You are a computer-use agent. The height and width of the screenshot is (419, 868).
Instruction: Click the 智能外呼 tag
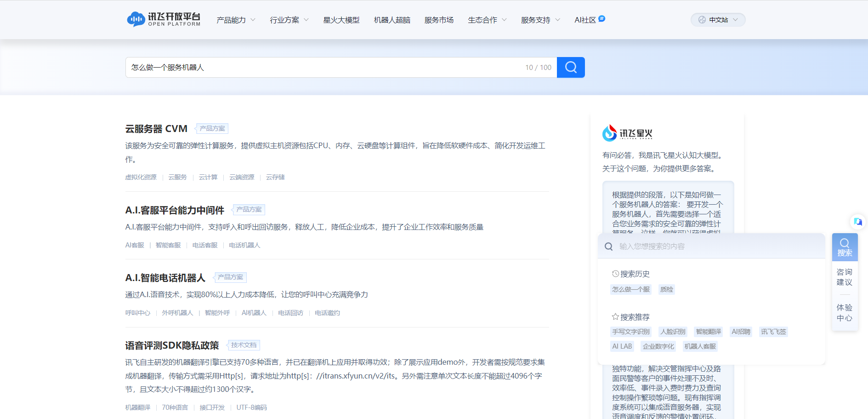pos(217,313)
